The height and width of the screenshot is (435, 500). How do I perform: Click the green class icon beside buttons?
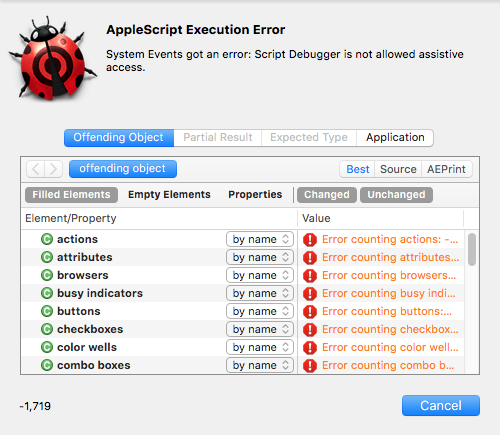coord(47,311)
